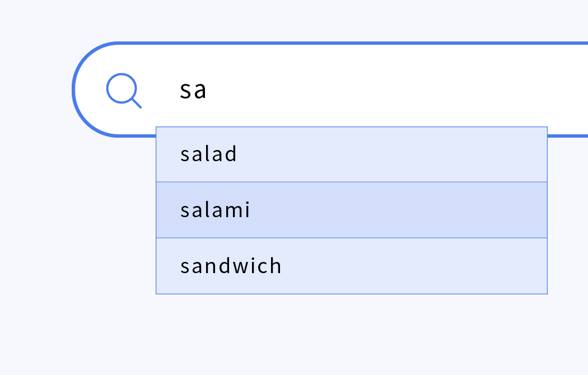The height and width of the screenshot is (375, 588).
Task: Choose the highlighted salami suggestion
Action: pos(352,210)
